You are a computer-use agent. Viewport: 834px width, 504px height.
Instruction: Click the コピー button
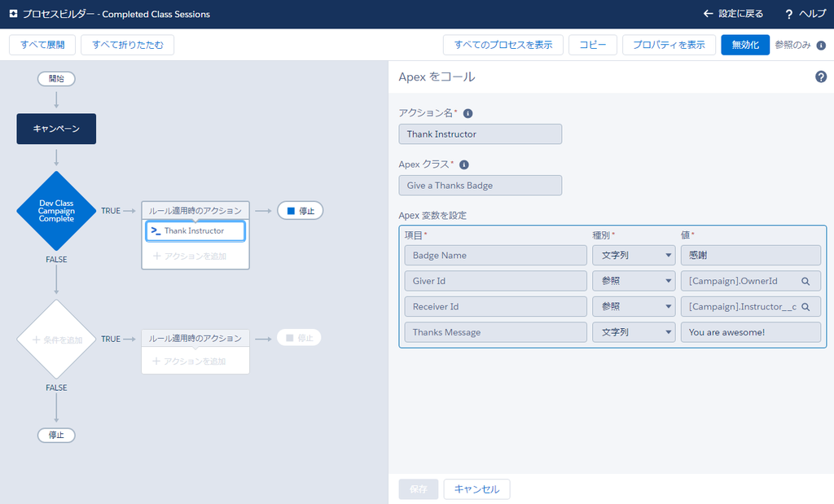tap(593, 45)
